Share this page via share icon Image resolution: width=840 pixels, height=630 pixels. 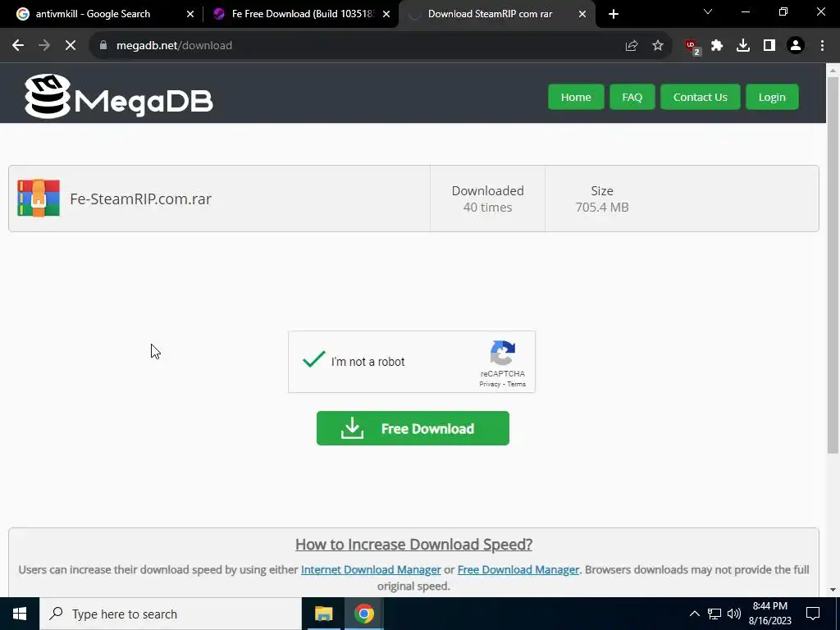pos(632,46)
